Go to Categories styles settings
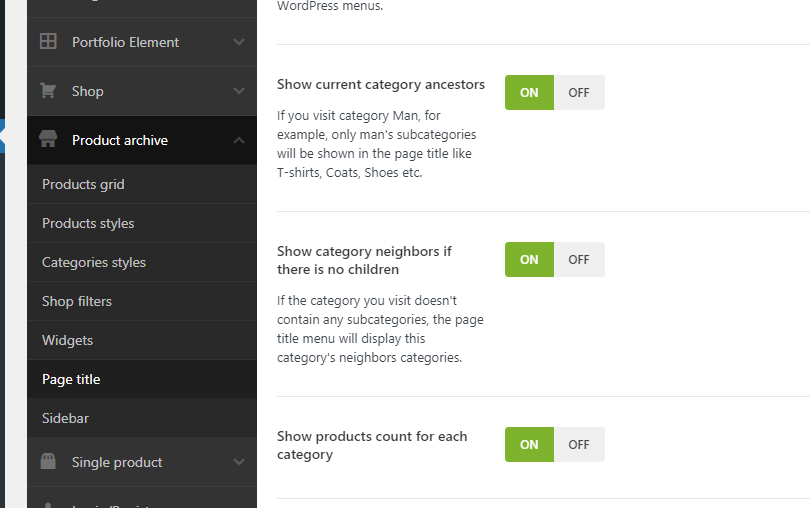This screenshot has height=508, width=810. click(94, 262)
